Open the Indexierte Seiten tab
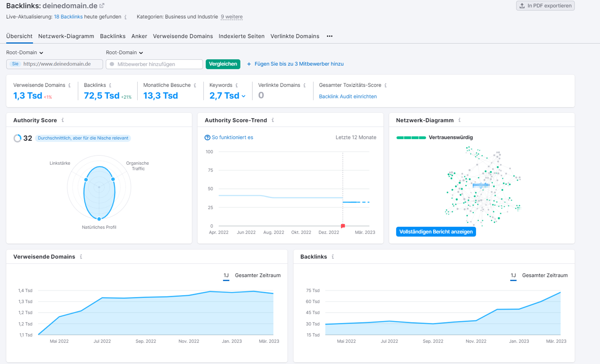 tap(241, 36)
